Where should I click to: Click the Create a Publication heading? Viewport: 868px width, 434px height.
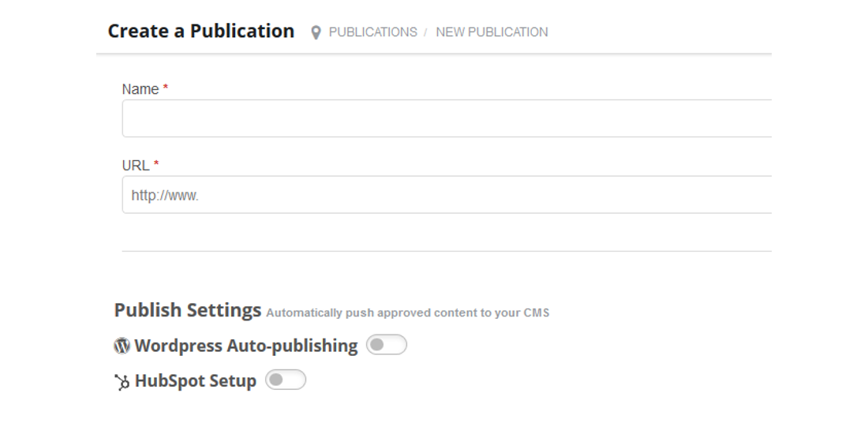[201, 31]
